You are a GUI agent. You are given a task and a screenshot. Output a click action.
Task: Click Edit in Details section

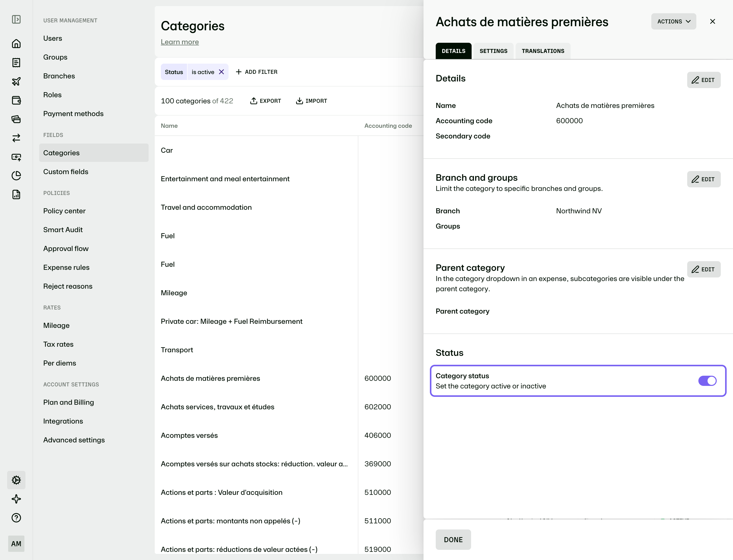703,80
